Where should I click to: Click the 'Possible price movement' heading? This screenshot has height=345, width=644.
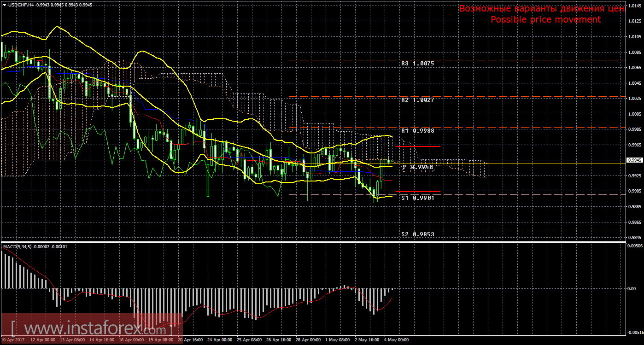(x=545, y=19)
